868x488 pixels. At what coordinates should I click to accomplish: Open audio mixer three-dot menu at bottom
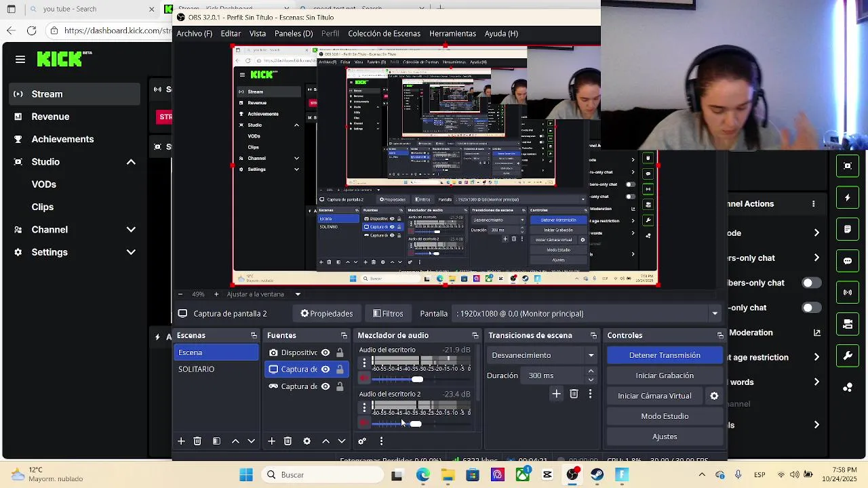pos(381,441)
